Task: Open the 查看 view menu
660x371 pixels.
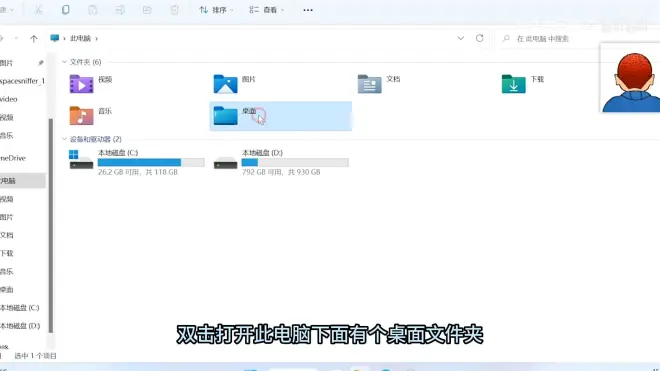Action: 267,10
